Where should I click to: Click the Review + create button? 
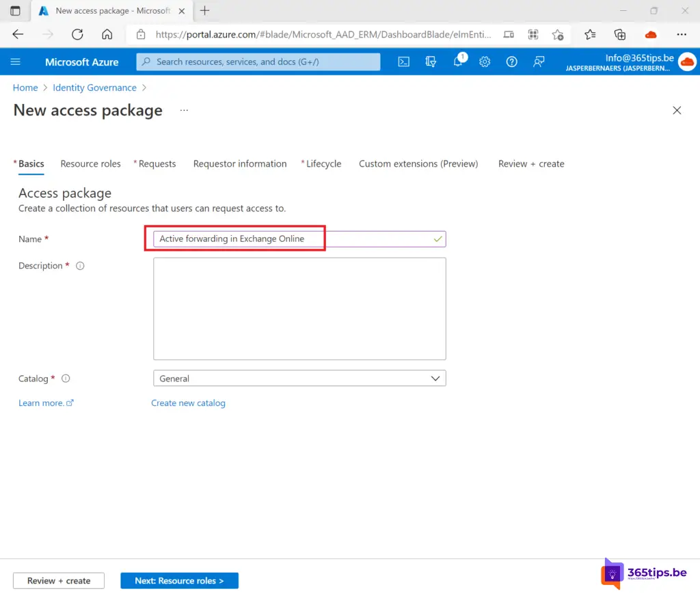coord(59,581)
